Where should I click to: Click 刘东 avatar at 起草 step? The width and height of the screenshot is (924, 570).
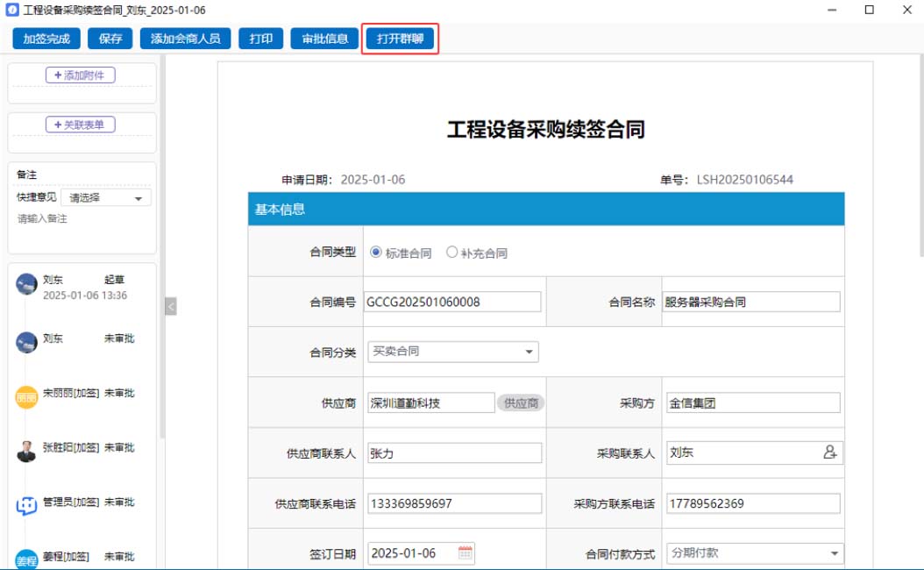point(26,284)
